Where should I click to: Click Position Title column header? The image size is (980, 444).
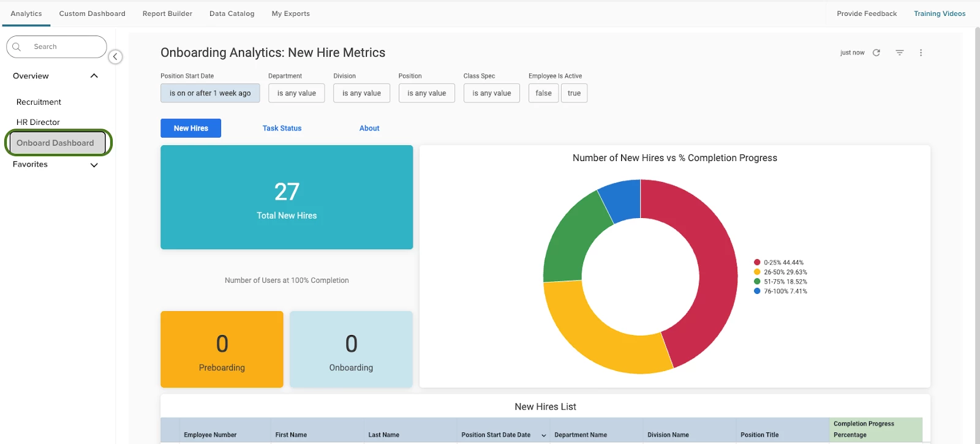click(759, 435)
